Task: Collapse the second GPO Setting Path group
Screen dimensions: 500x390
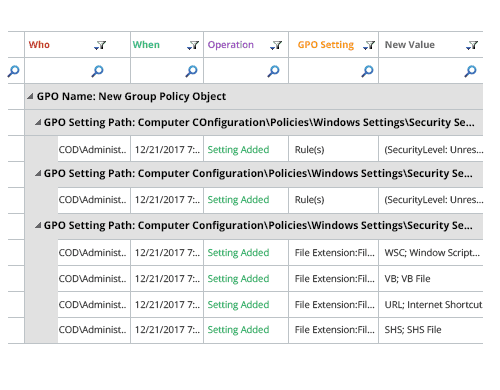Action: pos(38,173)
